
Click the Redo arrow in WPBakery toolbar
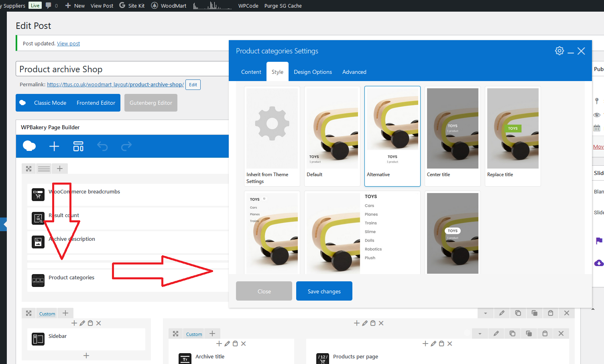point(126,146)
